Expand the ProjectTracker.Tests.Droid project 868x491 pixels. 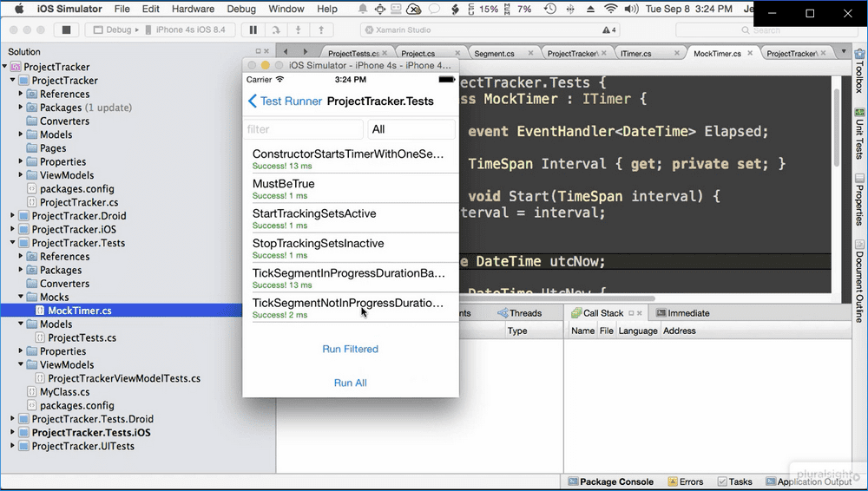point(13,419)
